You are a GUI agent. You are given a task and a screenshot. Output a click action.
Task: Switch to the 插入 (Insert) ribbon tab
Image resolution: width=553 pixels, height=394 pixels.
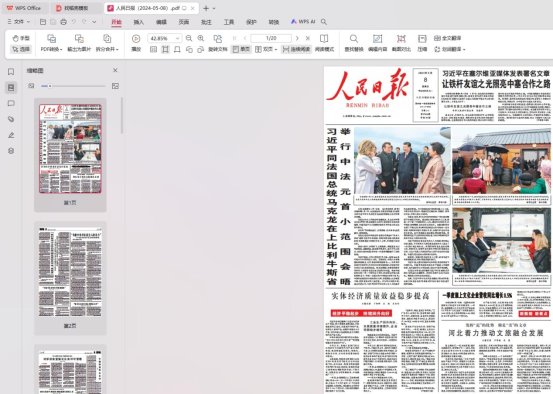139,22
